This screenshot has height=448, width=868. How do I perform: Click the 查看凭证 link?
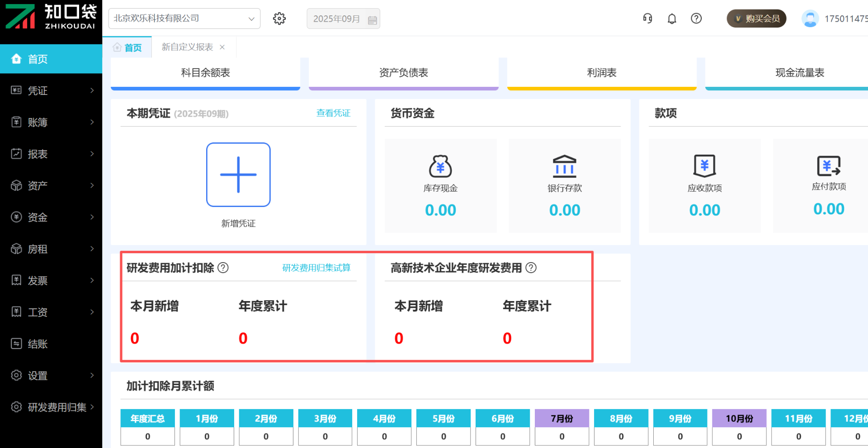click(333, 113)
